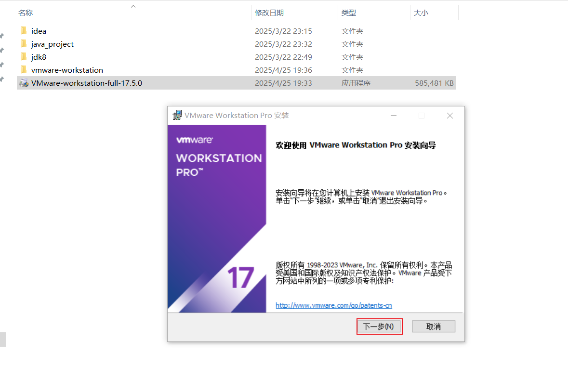Image resolution: width=568 pixels, height=392 pixels.
Task: Click the vmware-workstation folder icon
Action: click(24, 70)
